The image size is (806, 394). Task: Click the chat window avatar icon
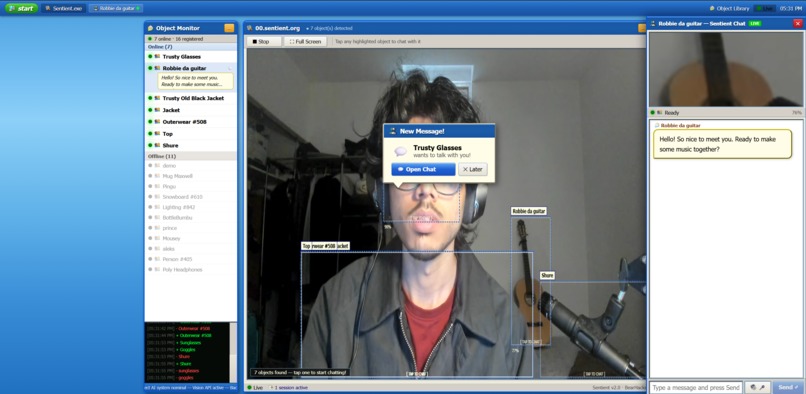[653, 24]
